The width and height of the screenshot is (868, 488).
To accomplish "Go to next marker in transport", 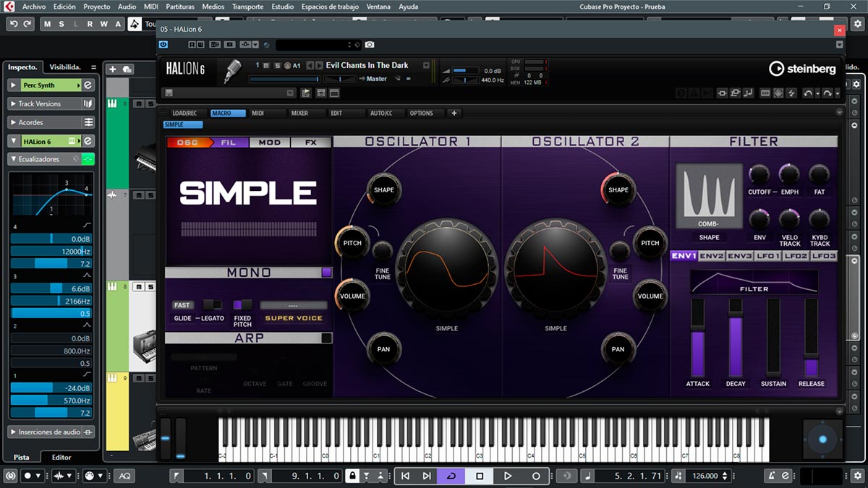I will coord(427,476).
